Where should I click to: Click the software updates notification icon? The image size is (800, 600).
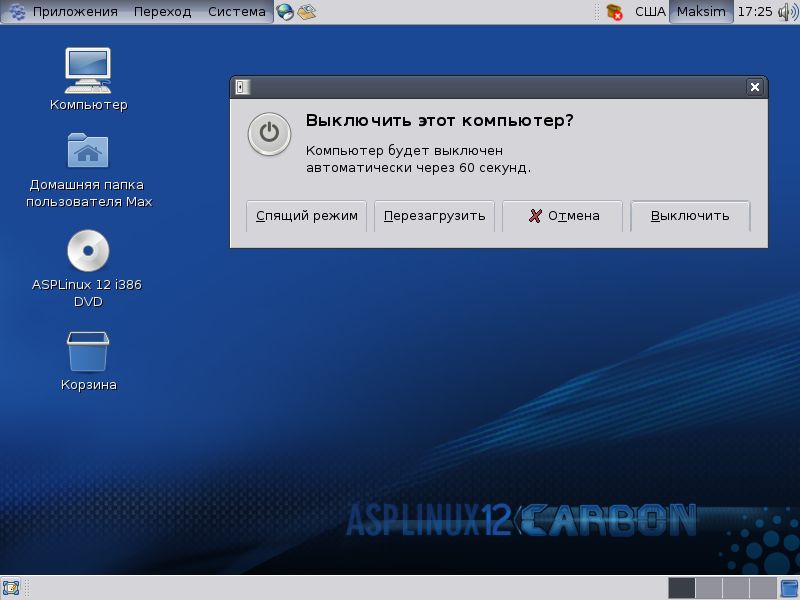tap(615, 12)
